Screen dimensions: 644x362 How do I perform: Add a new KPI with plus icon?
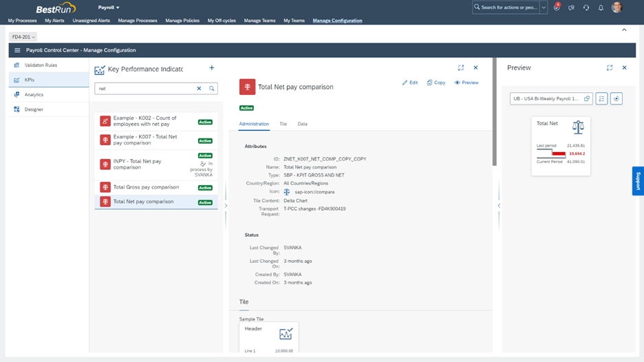tap(212, 68)
